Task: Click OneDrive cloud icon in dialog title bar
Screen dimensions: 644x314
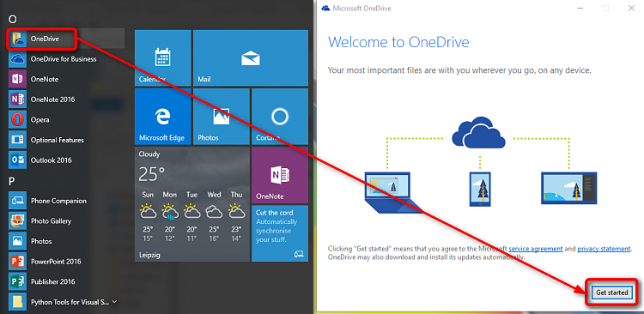Action: 325,9
